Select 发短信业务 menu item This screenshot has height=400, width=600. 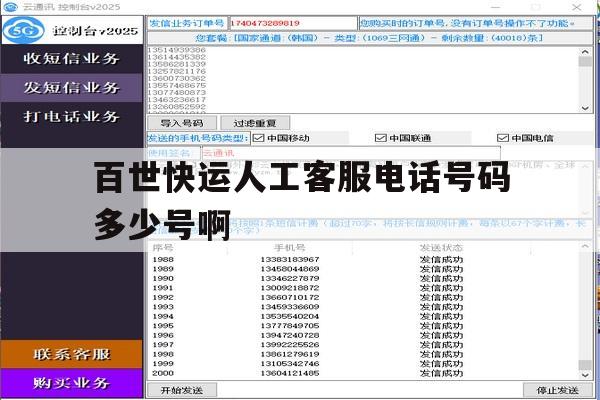(72, 88)
